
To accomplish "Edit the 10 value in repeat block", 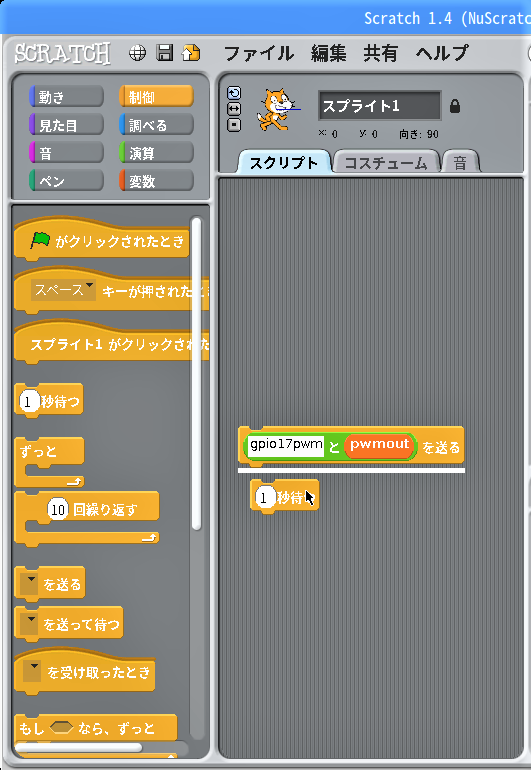I will click(x=58, y=509).
